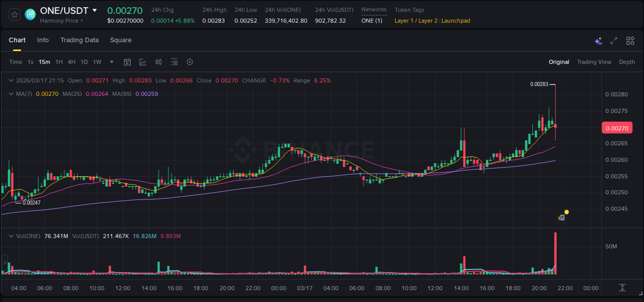Screen dimensions: 644x302
Task: Open the Harmony Price external link
Action: coord(63,21)
